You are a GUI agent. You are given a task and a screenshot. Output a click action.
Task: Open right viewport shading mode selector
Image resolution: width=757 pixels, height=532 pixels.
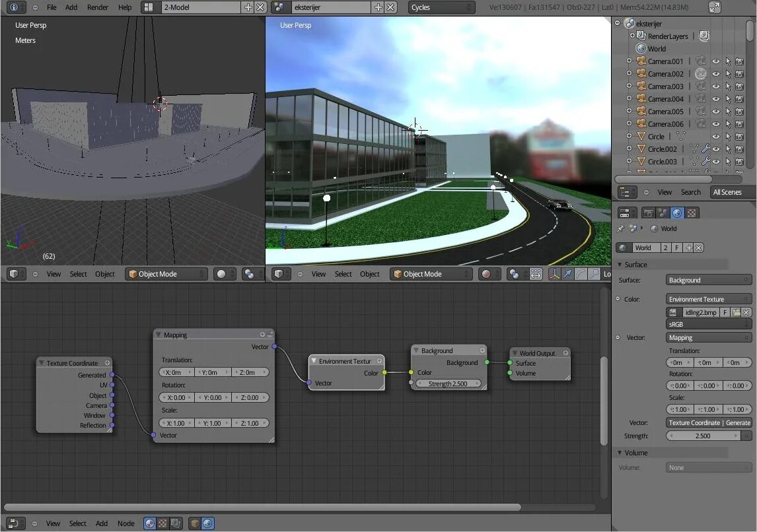coord(490,274)
